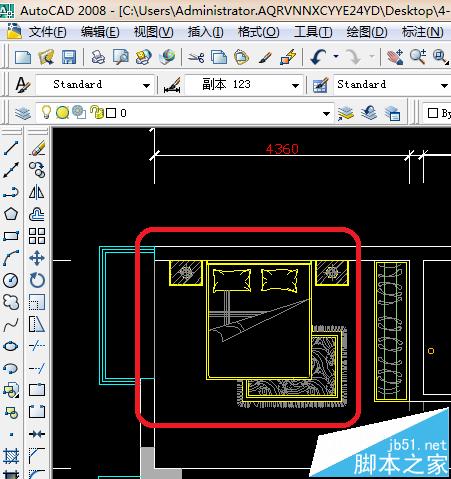Image resolution: width=451 pixels, height=479 pixels.
Task: Save the drawing with floppy icon
Action: point(69,57)
